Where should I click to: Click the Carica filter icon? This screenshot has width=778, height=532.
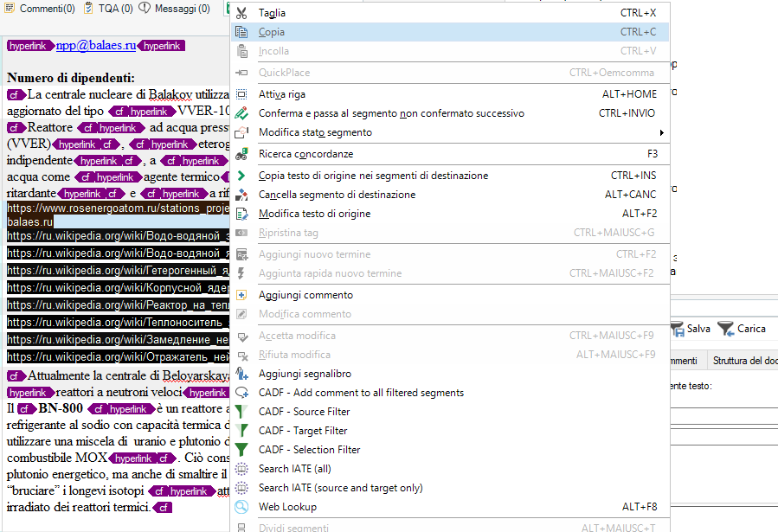726,329
